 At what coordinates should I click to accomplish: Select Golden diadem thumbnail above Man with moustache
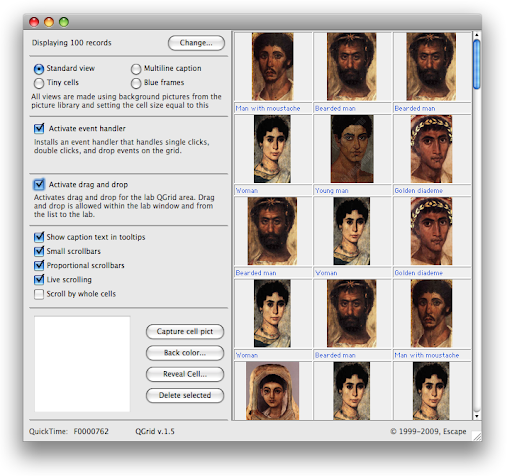coord(432,231)
